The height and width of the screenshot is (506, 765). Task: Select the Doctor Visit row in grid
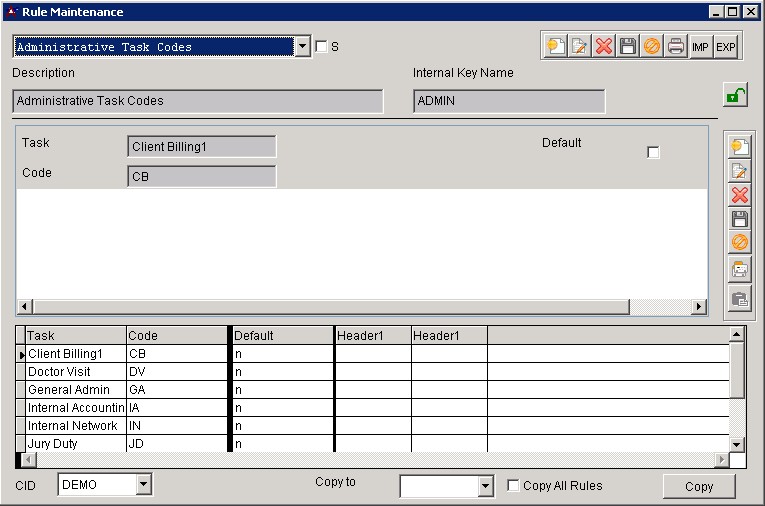(76, 372)
